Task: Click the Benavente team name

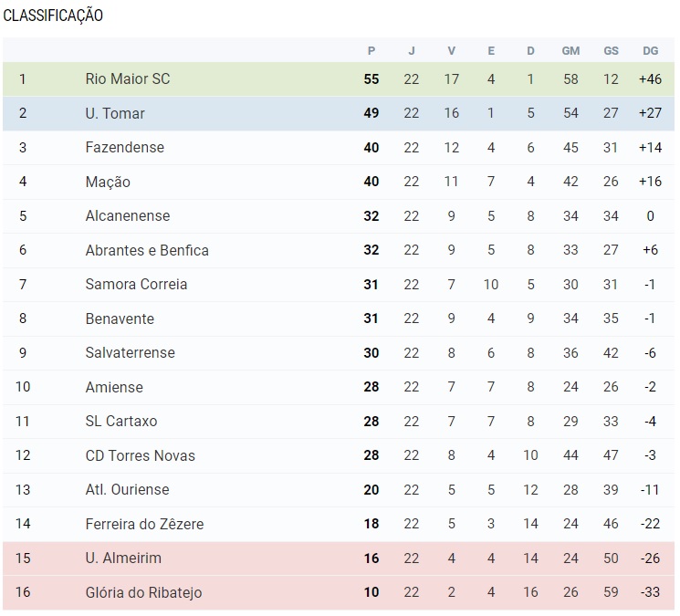Action: (120, 319)
